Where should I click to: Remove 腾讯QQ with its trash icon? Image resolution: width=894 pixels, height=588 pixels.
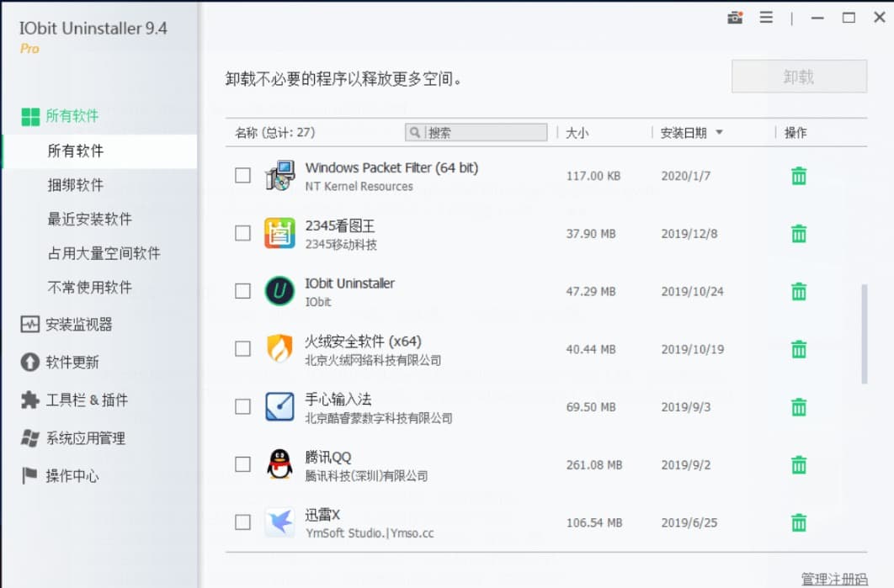pyautogui.click(x=799, y=465)
